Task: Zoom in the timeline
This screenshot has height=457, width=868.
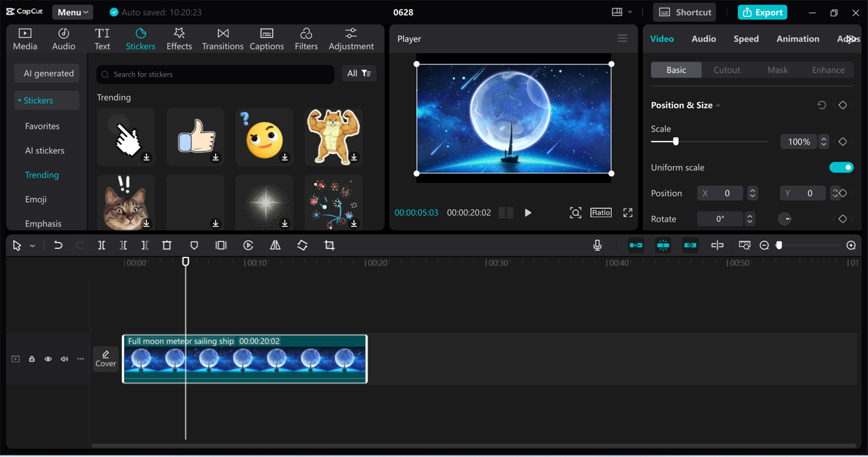Action: click(852, 245)
